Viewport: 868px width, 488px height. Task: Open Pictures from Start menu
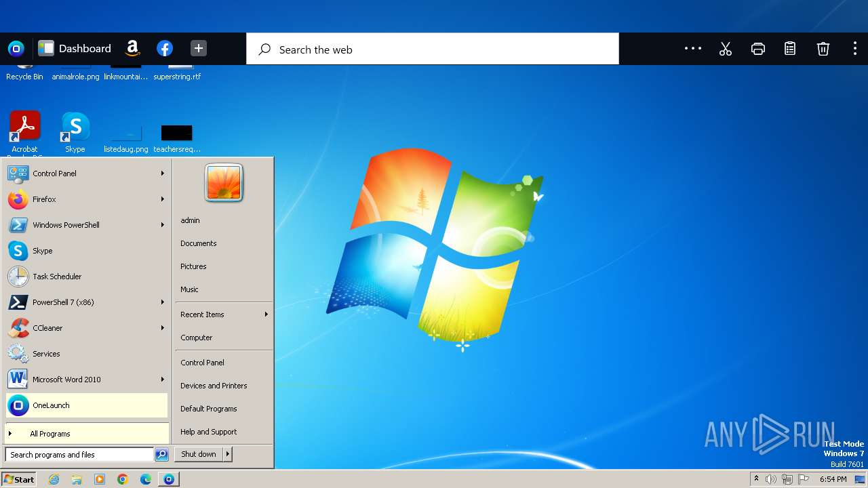click(x=224, y=266)
